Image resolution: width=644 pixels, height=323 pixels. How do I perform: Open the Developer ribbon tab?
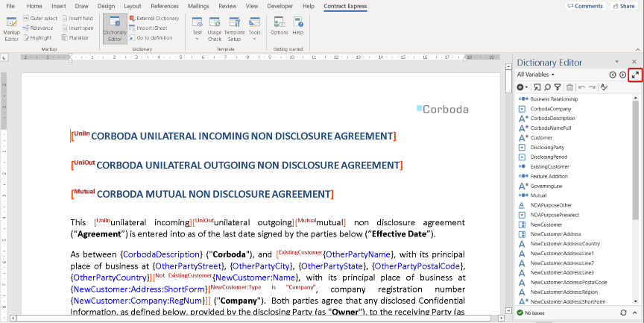coord(280,6)
